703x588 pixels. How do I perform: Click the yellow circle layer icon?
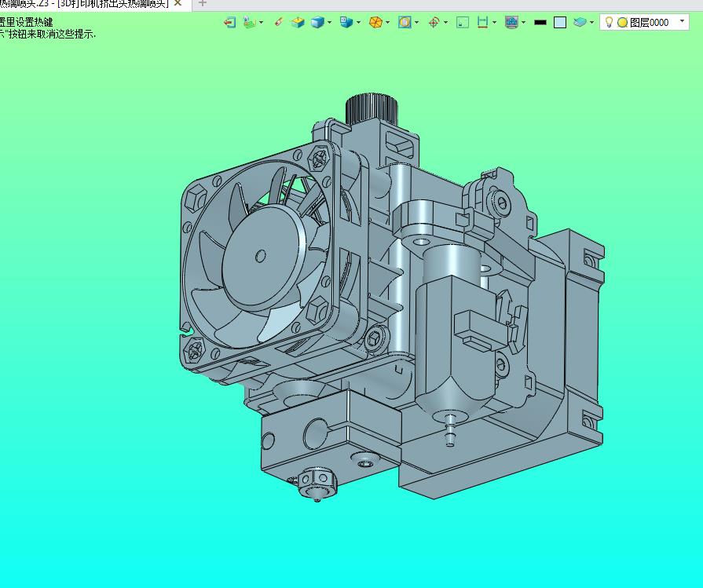pyautogui.click(x=622, y=23)
